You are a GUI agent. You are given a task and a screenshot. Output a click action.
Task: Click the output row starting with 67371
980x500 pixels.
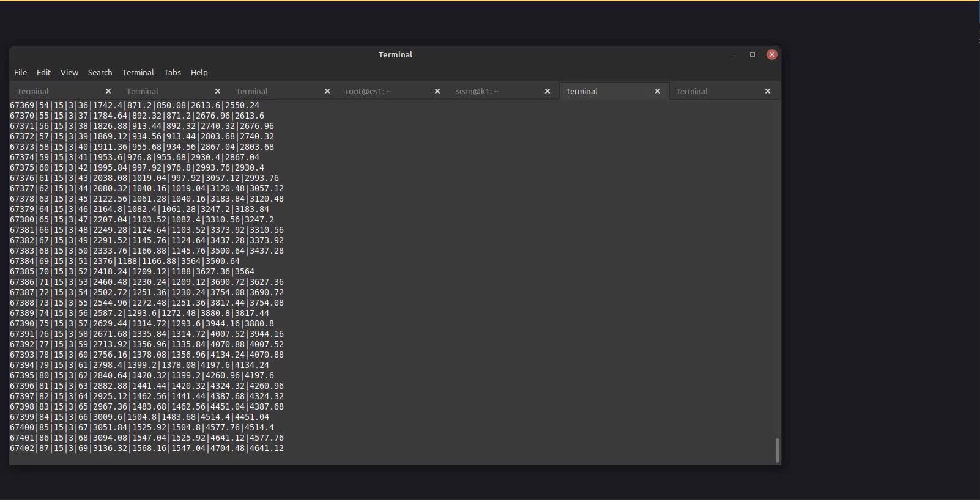pyautogui.click(x=142, y=126)
